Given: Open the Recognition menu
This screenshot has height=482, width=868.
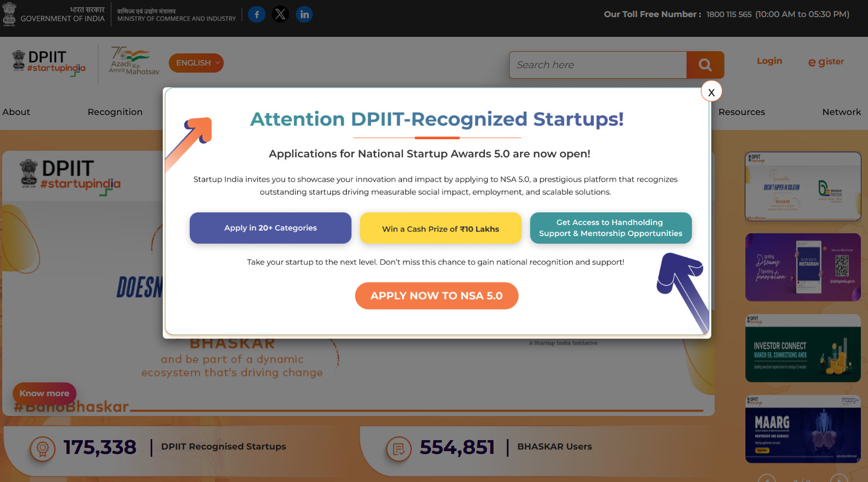Looking at the screenshot, I should click(115, 112).
